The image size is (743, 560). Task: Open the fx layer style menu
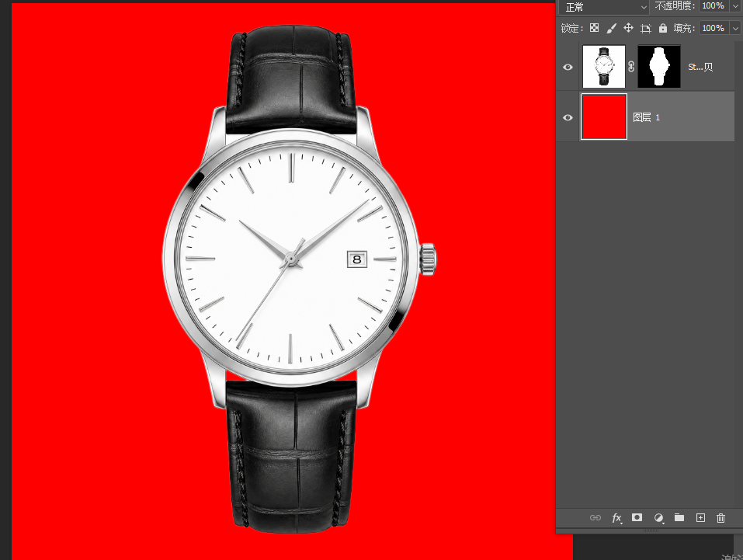616,518
